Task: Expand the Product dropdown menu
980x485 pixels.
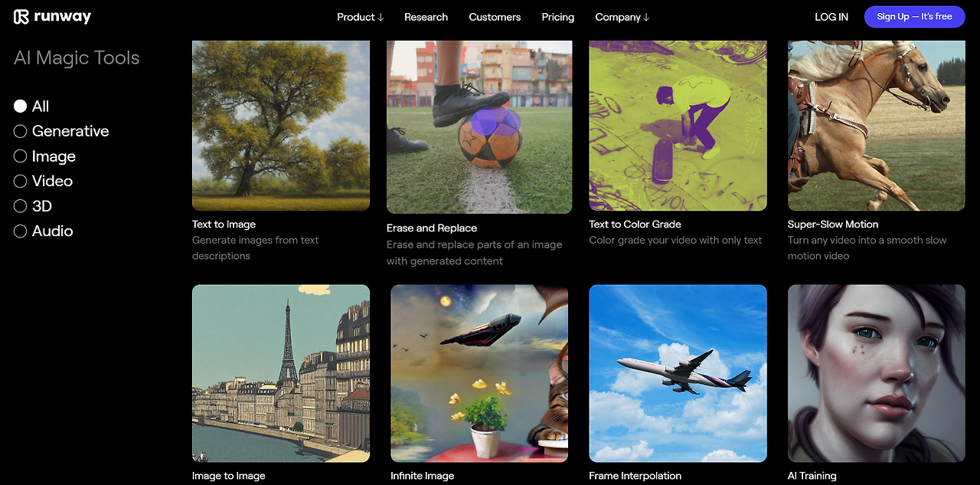Action: click(x=360, y=17)
